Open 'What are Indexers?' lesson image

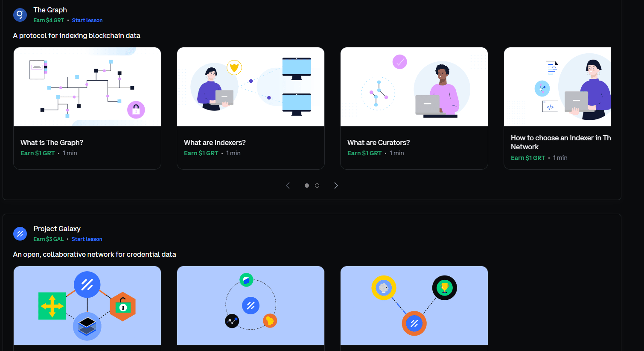click(x=251, y=87)
